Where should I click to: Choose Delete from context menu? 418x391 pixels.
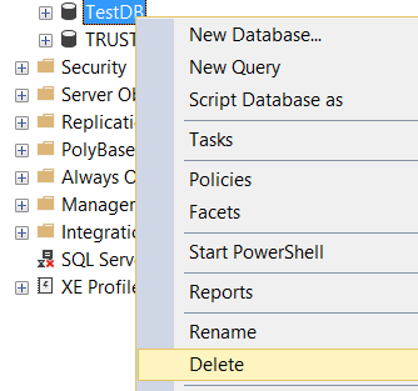pos(278,365)
